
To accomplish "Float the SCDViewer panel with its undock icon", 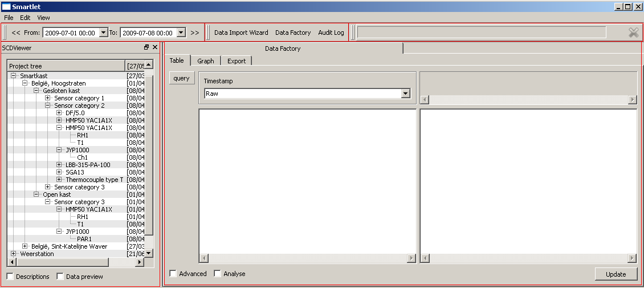I will [x=146, y=47].
